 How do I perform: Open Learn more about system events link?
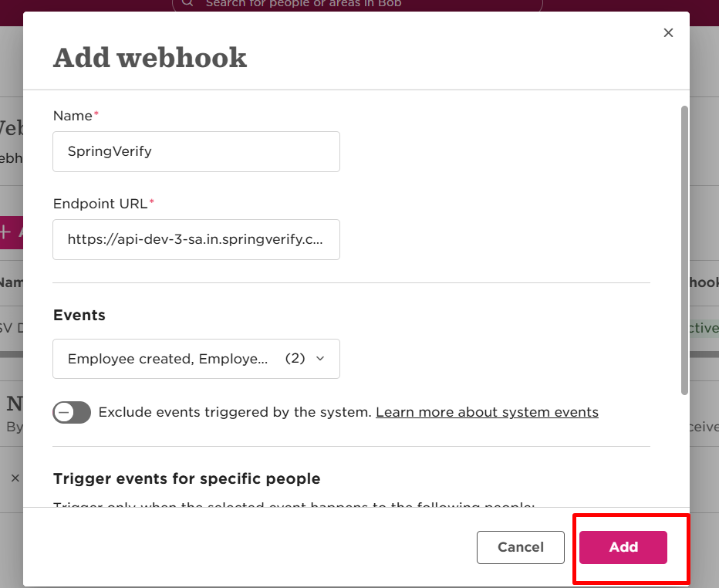(487, 412)
